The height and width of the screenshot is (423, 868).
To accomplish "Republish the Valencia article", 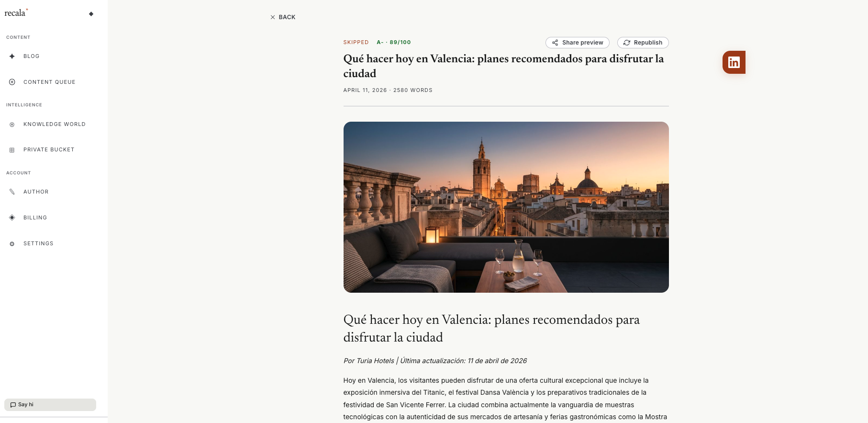I will click(x=643, y=43).
